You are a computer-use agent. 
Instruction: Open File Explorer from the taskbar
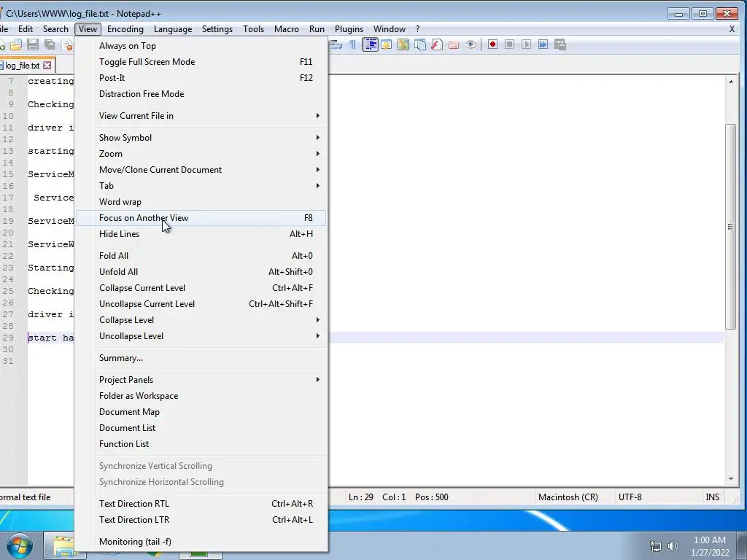point(64,546)
